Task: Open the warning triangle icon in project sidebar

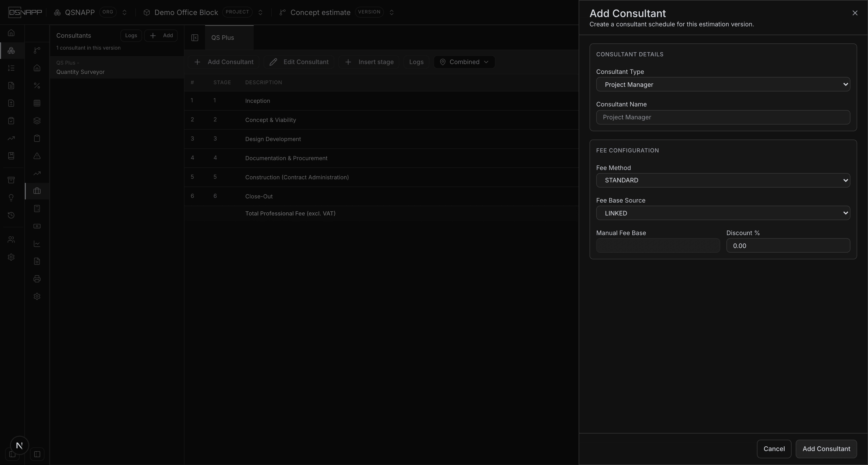Action: (x=37, y=156)
